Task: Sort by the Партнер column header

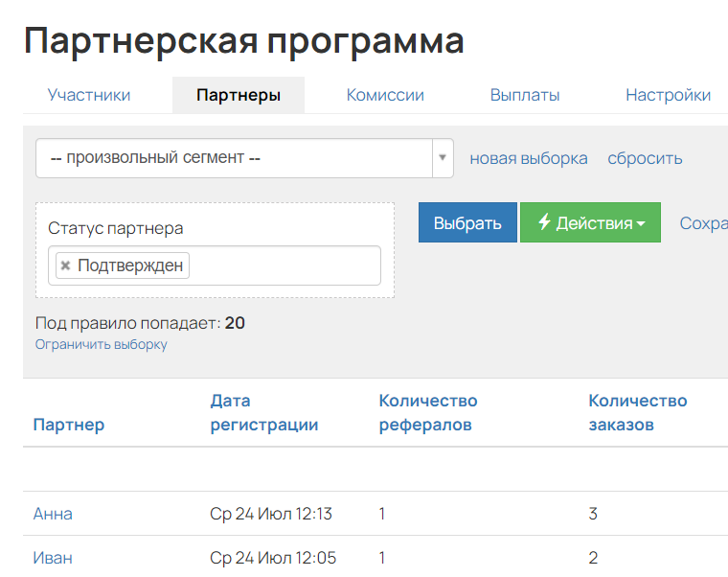Action: pos(69,425)
